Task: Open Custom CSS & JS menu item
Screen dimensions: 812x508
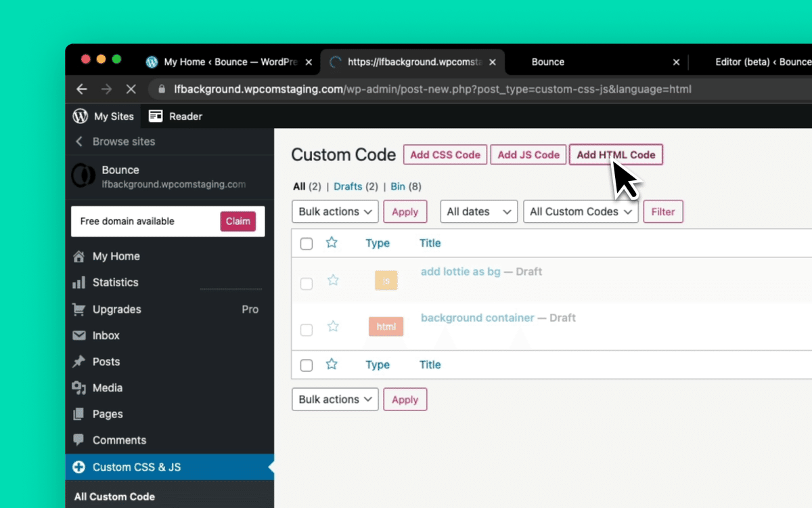Action: [169, 467]
